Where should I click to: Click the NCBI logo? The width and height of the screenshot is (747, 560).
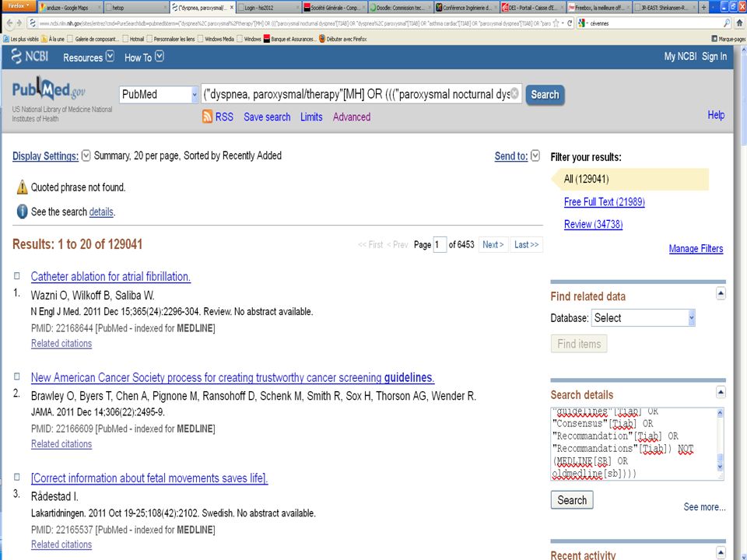[30, 56]
